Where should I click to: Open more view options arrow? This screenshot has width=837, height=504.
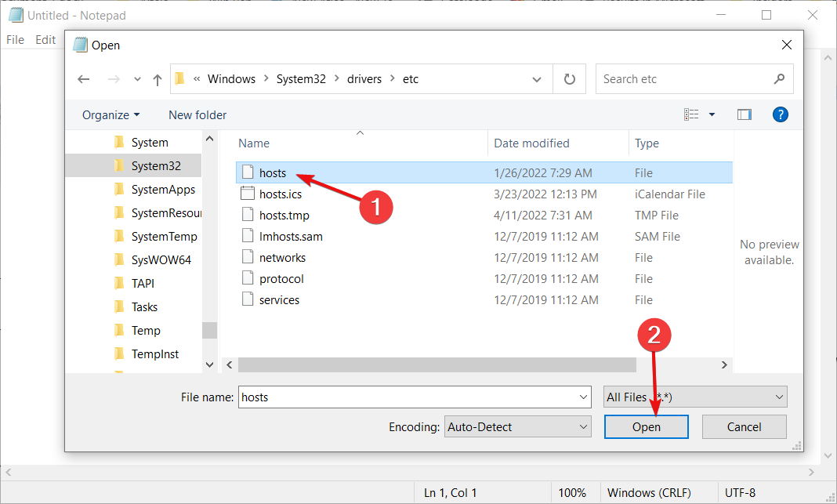[x=712, y=114]
